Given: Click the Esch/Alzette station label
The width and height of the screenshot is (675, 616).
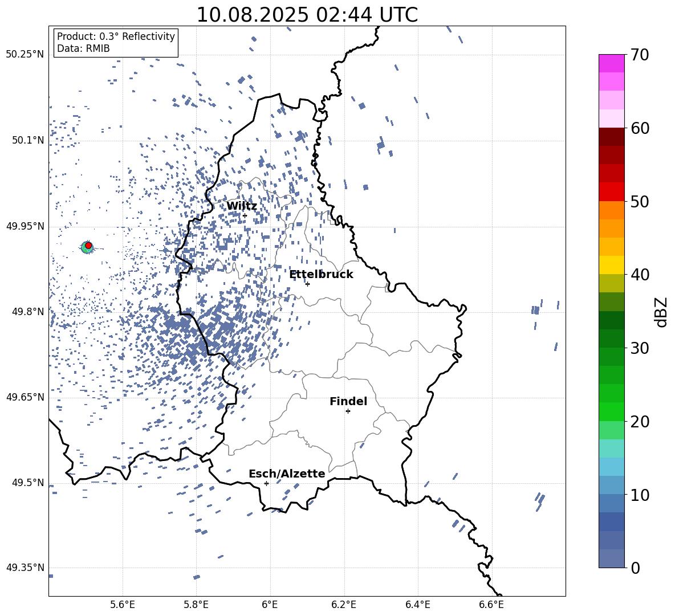Looking at the screenshot, I should tap(287, 474).
